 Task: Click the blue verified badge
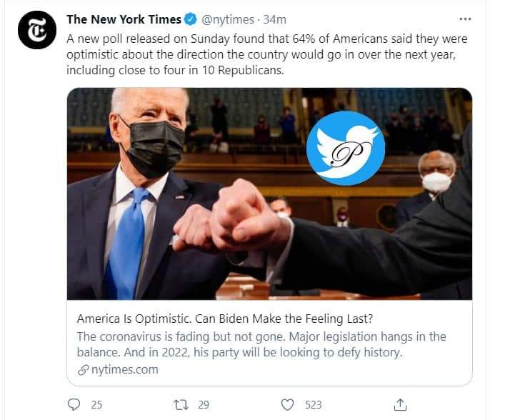(190, 19)
